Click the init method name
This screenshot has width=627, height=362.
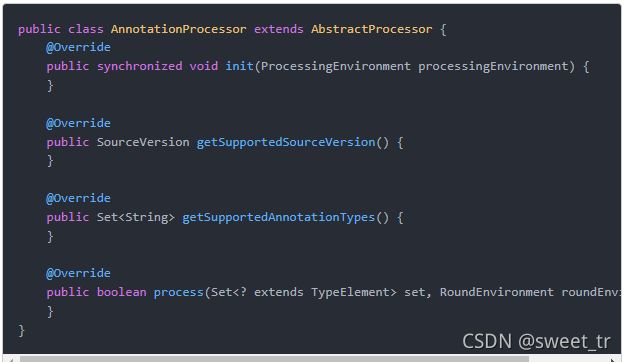(239, 66)
